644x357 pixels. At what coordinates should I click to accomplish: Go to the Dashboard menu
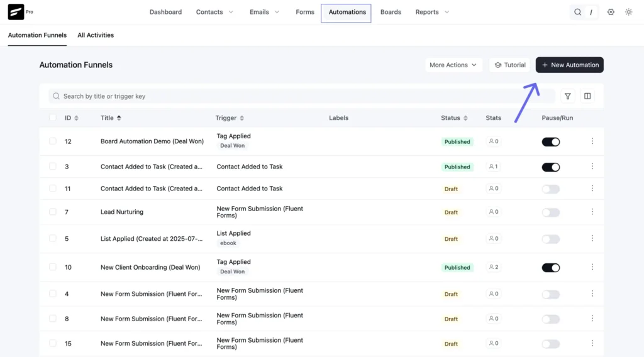pyautogui.click(x=165, y=12)
